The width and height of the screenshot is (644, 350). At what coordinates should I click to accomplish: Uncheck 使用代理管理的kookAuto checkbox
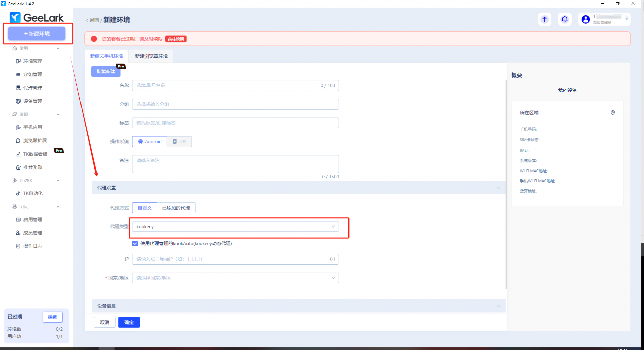[x=135, y=244]
